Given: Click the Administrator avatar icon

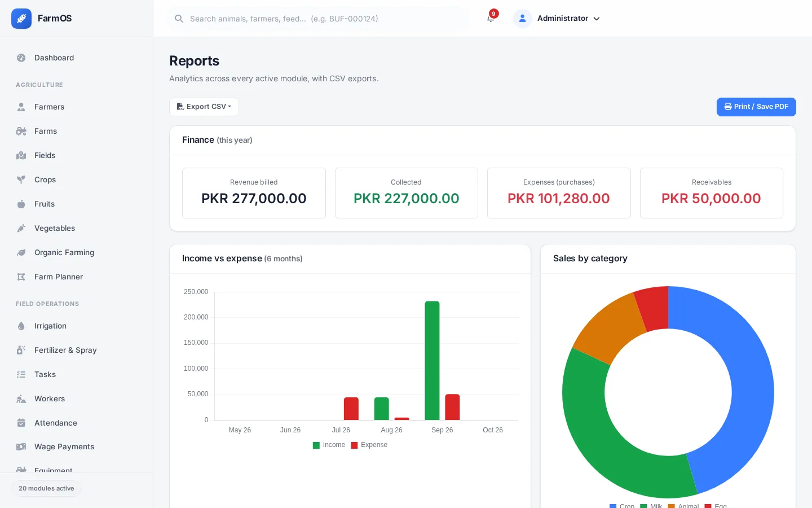Looking at the screenshot, I should pos(523,19).
